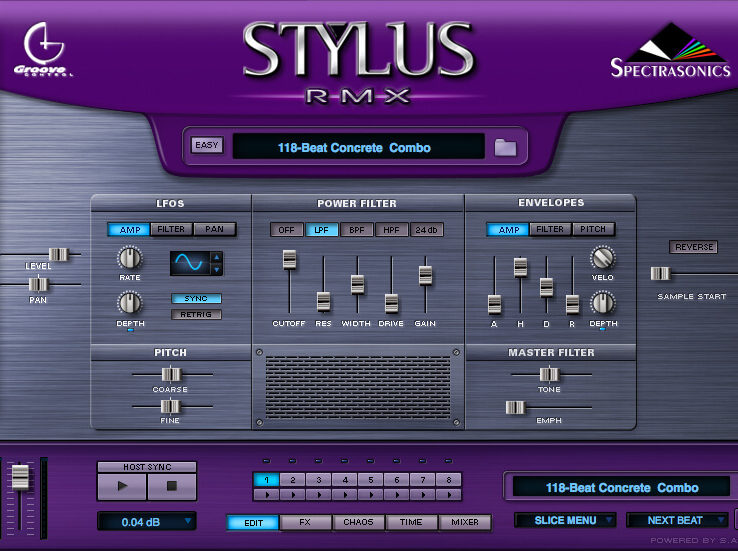The height and width of the screenshot is (551, 738).
Task: Play part 4 with its arrow button
Action: (x=345, y=495)
